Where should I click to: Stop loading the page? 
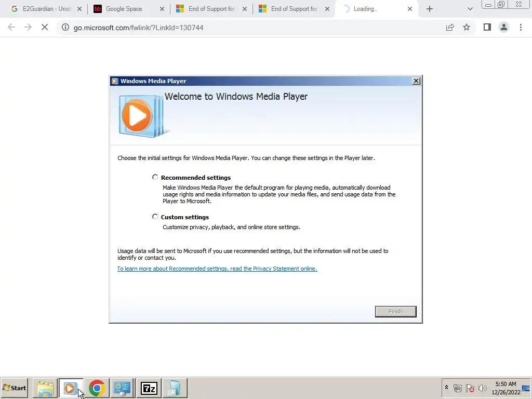pyautogui.click(x=45, y=27)
